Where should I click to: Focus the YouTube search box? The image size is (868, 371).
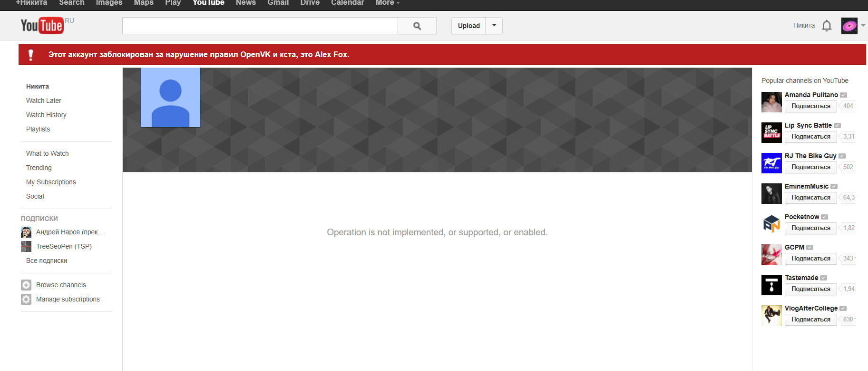tap(260, 26)
